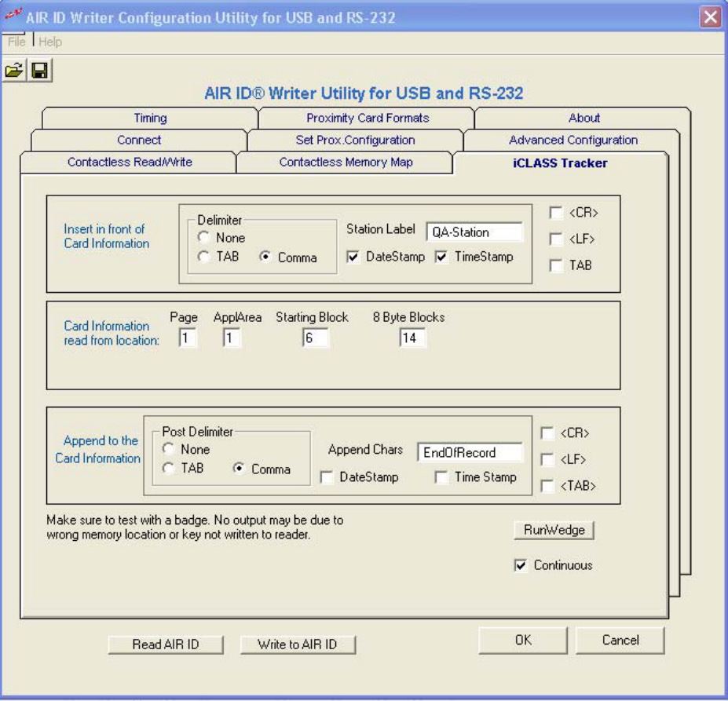Screen dimensions: 728x701
Task: Click the Read AIR ID button
Action: tap(165, 644)
